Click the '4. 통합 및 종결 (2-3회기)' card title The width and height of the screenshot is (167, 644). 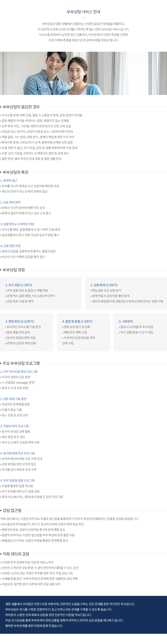[x=77, y=322]
